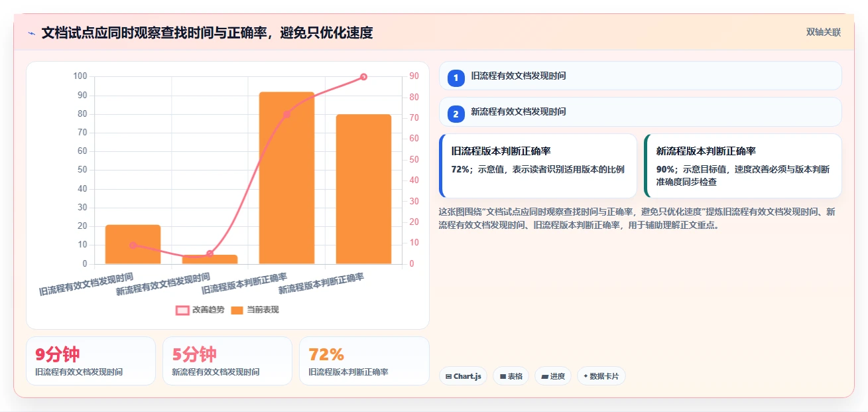Image resolution: width=868 pixels, height=412 pixels.
Task: Click the Chart.js tag chip
Action: point(463,376)
